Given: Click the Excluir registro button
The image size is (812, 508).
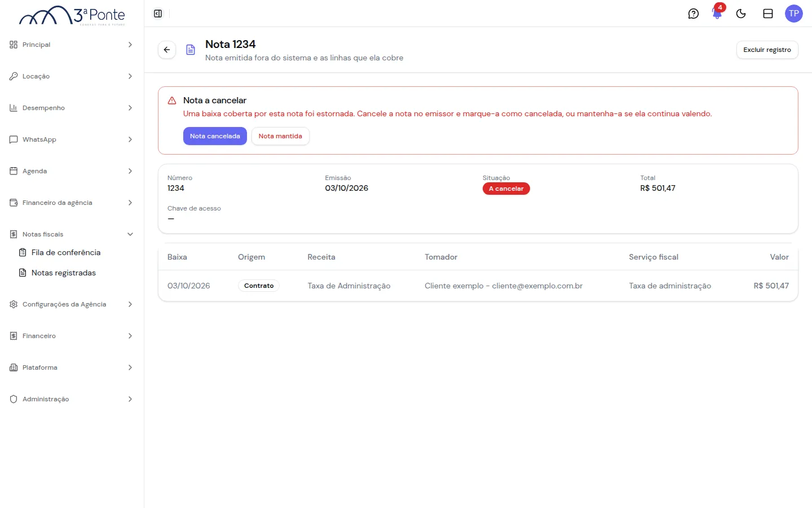Looking at the screenshot, I should click(767, 50).
